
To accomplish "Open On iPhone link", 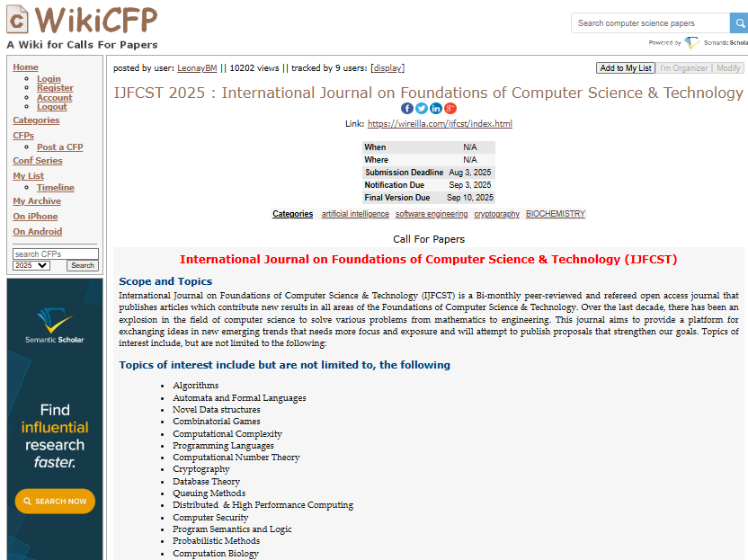I will [x=35, y=216].
